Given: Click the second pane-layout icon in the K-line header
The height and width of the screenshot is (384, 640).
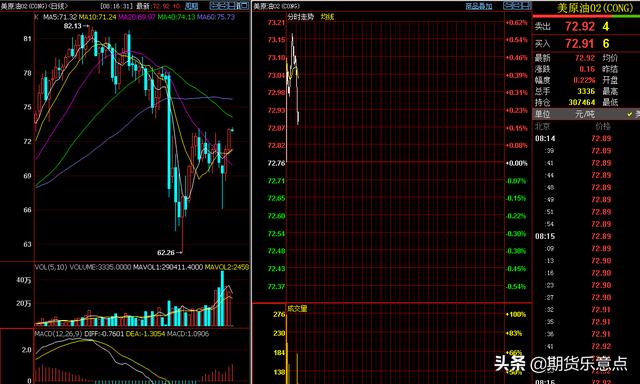Looking at the screenshot, I should coord(223,6).
